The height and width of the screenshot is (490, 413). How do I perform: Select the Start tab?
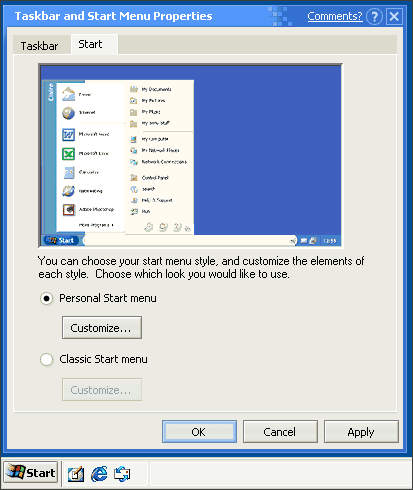tap(90, 44)
